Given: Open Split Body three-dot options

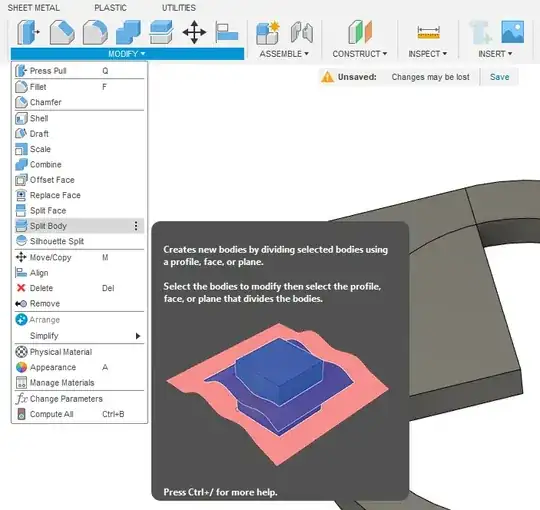Looking at the screenshot, I should 136,226.
